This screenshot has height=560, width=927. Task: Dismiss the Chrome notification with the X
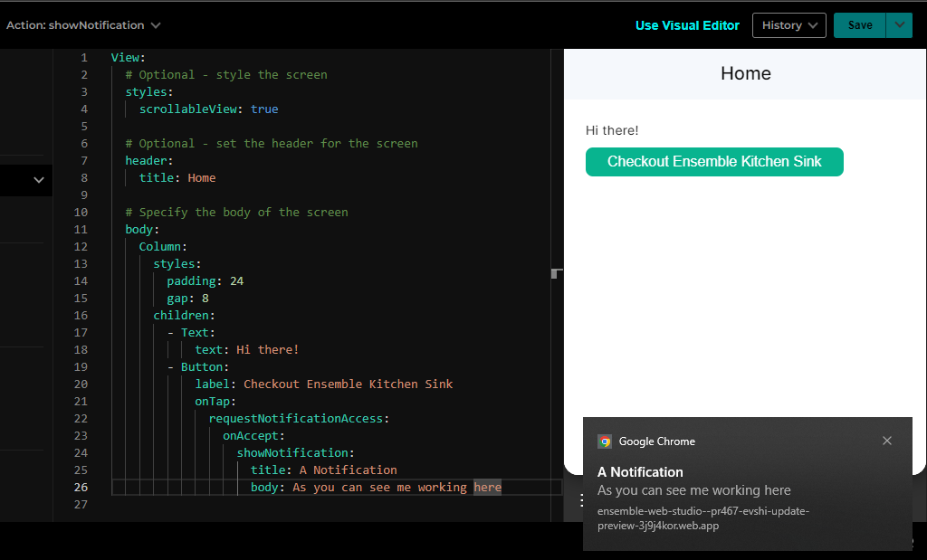pyautogui.click(x=887, y=441)
